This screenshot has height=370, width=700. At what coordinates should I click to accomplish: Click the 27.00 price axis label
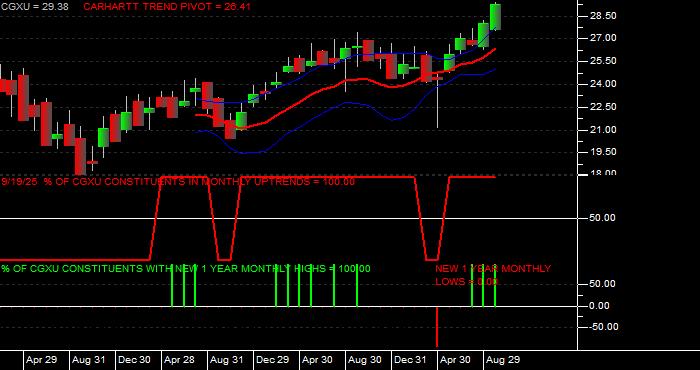point(604,38)
